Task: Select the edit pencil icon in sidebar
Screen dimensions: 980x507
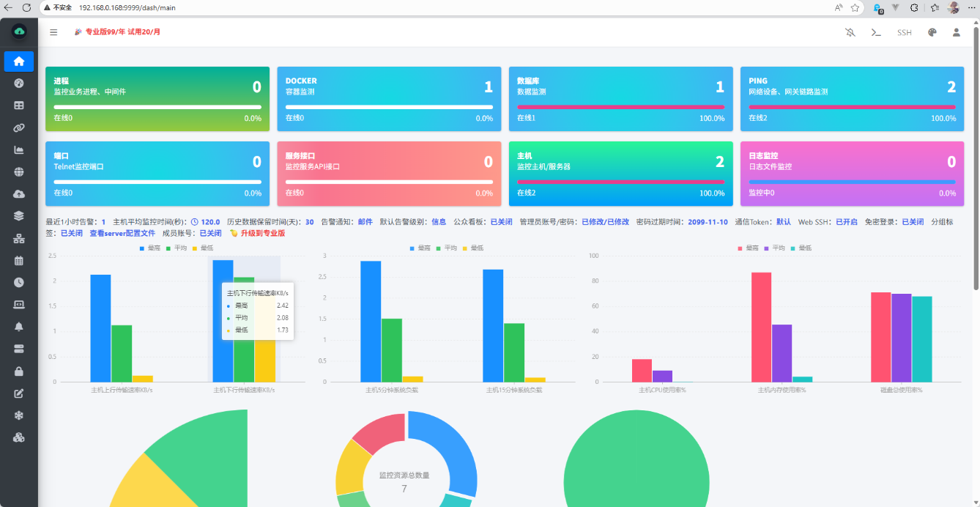Action: (x=19, y=393)
